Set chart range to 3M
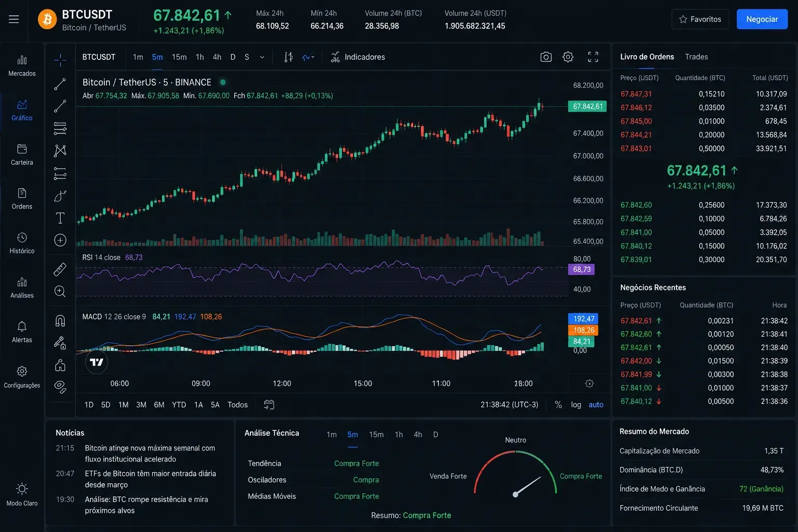798x532 pixels. (x=141, y=405)
